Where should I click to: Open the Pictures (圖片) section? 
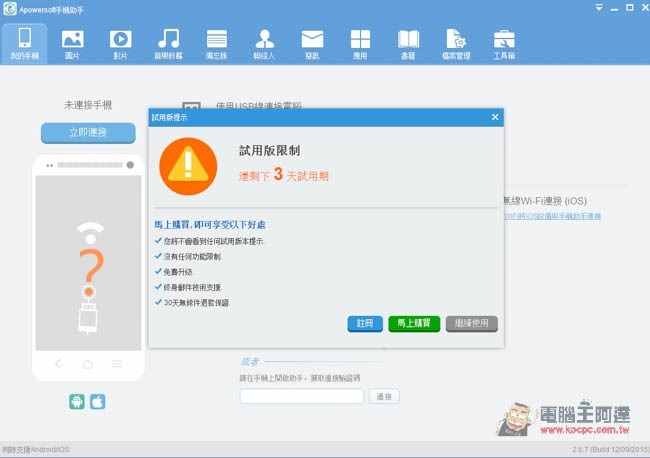[73, 44]
